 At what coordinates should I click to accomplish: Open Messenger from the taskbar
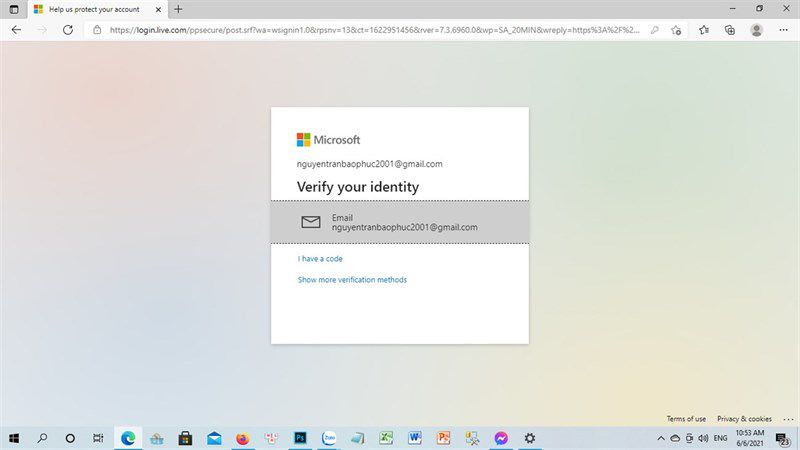tap(501, 438)
